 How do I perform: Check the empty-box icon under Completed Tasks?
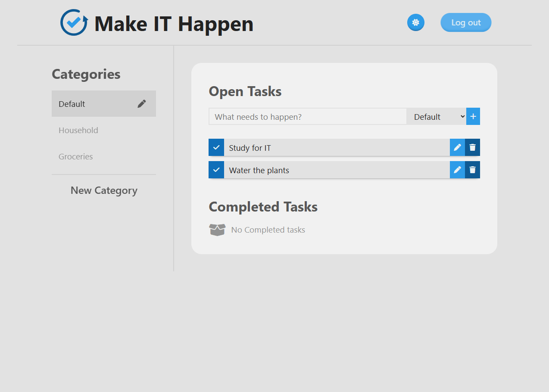click(218, 230)
